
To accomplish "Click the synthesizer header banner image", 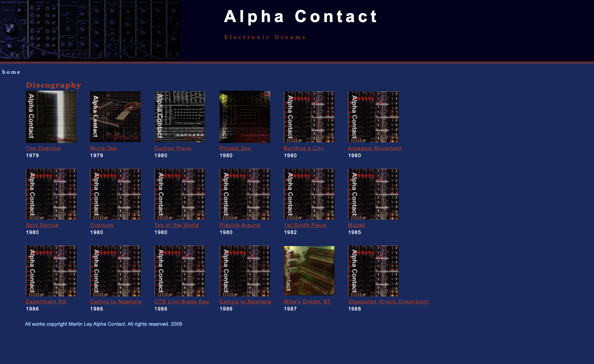I will [90, 31].
